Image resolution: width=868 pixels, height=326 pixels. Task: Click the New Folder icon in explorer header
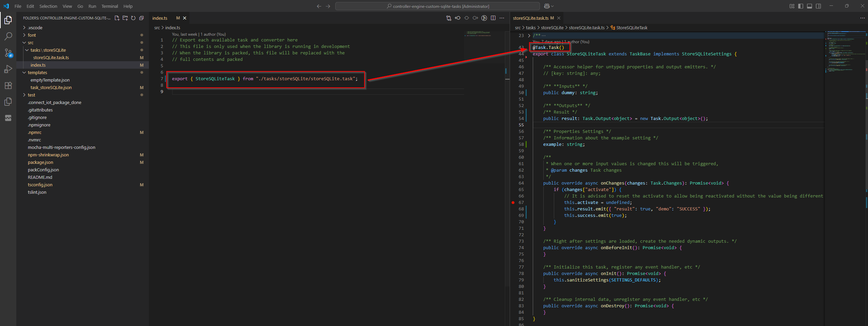pos(125,18)
